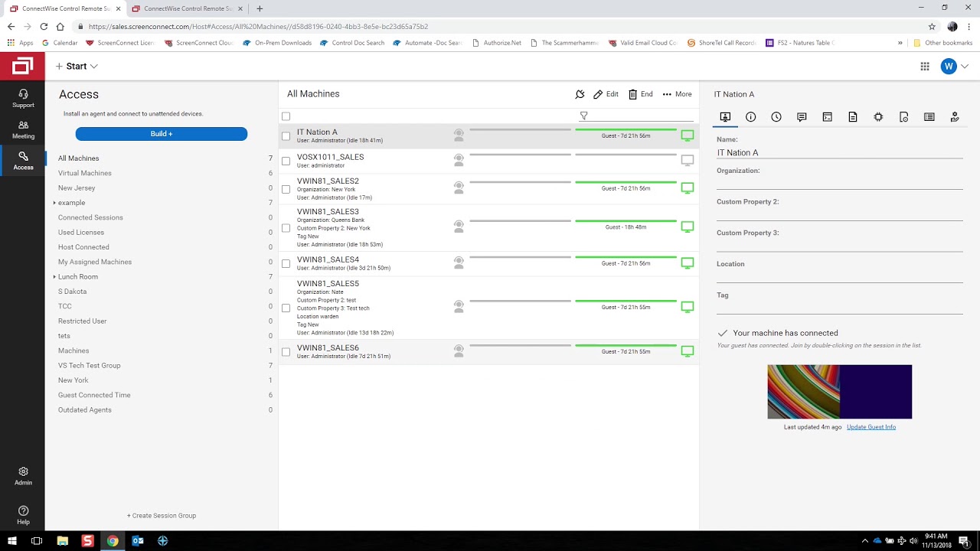Viewport: 980px width, 551px height.
Task: Check the VWIN81_SALES4 checkbox
Action: (x=286, y=263)
